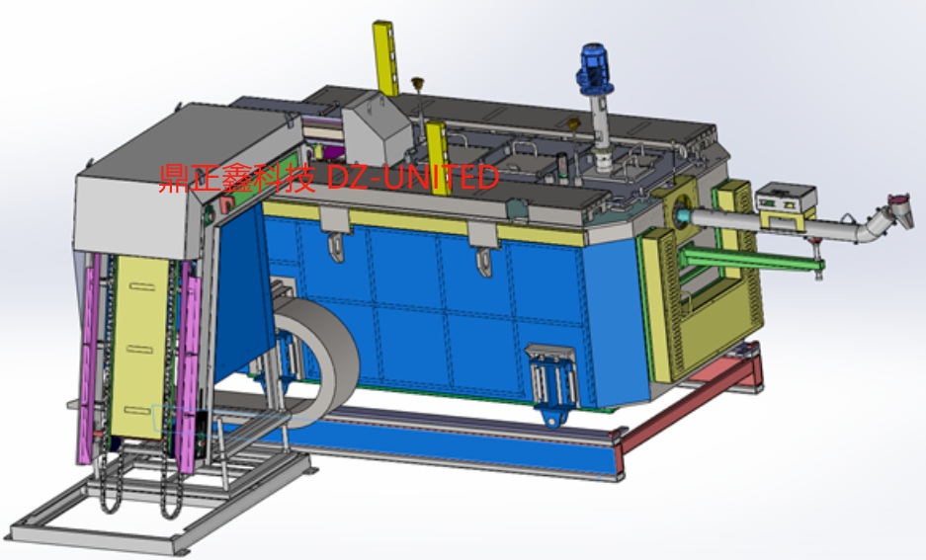Select the gray curved pipe elbow
The height and width of the screenshot is (560, 926).
point(874,227)
